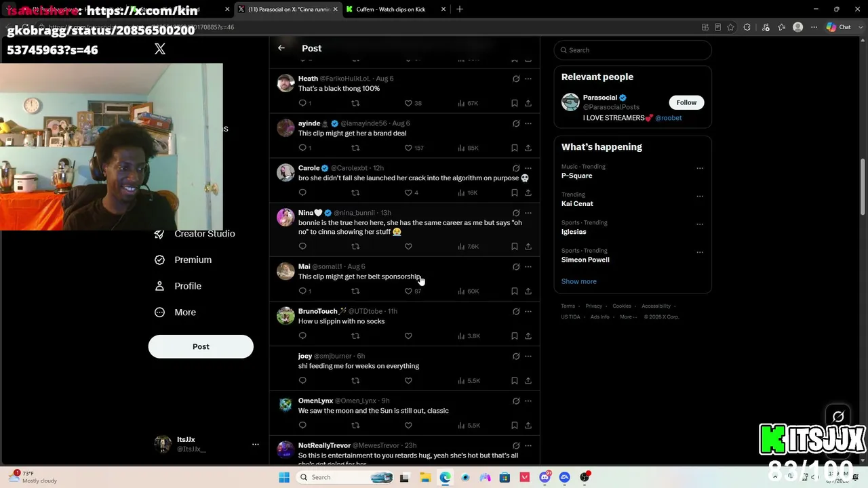Expand the footer More links menu

click(627, 317)
